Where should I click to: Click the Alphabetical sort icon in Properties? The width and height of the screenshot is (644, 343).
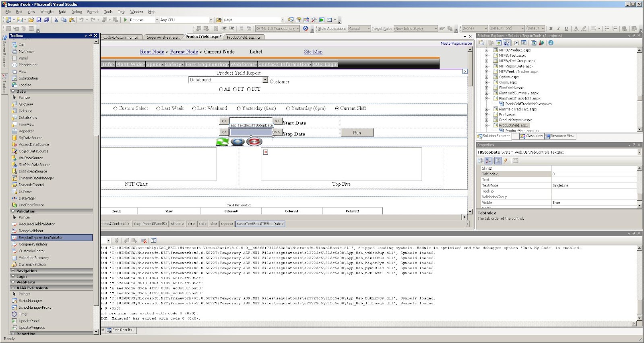tap(489, 160)
